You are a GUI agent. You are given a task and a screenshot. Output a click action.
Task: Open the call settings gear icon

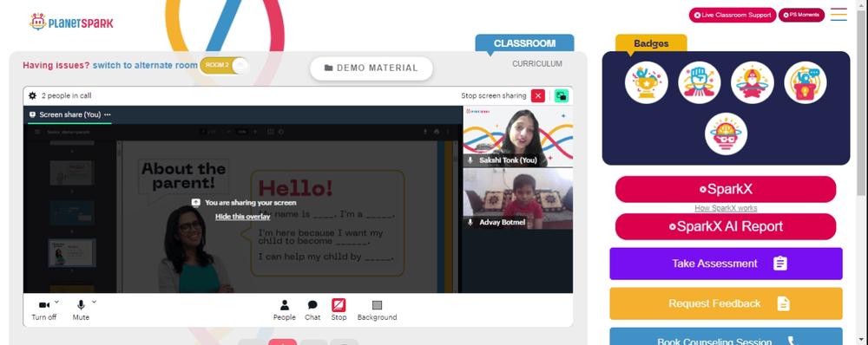click(x=32, y=95)
